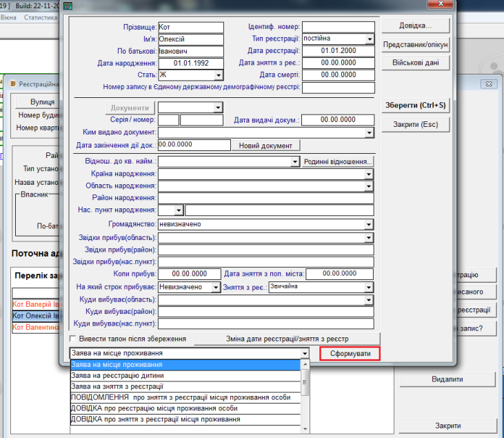Open the Стать dropdown
This screenshot has height=438, width=504.
(x=219, y=74)
